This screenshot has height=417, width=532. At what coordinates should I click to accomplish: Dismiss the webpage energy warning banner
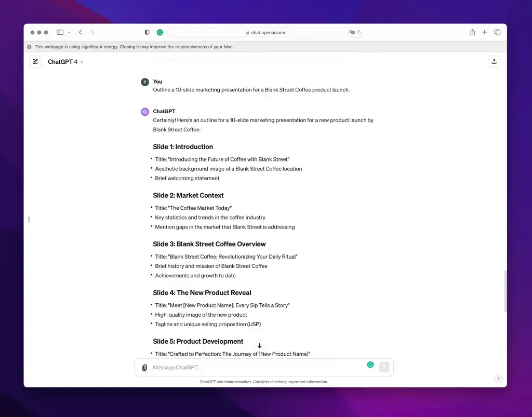(x=29, y=46)
